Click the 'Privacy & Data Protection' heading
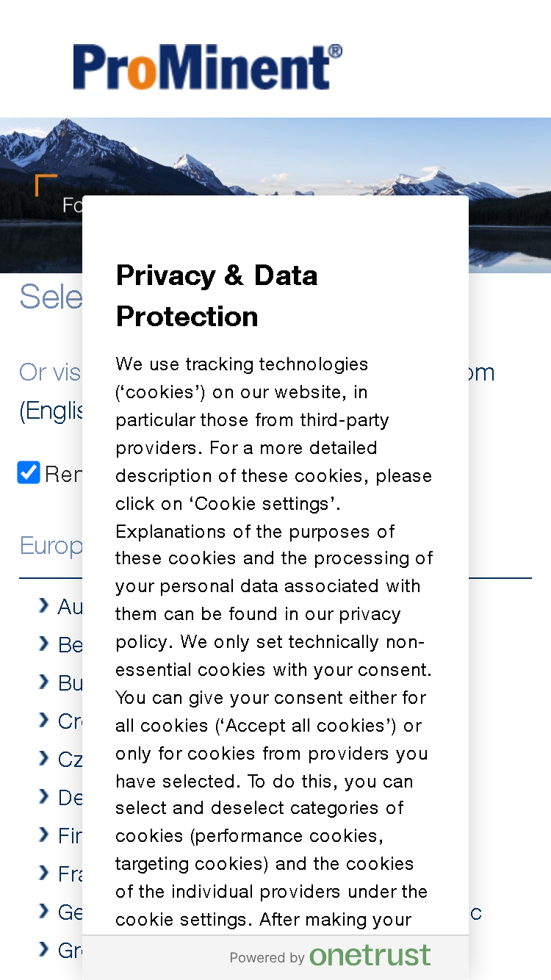The height and width of the screenshot is (980, 551). pos(217,296)
